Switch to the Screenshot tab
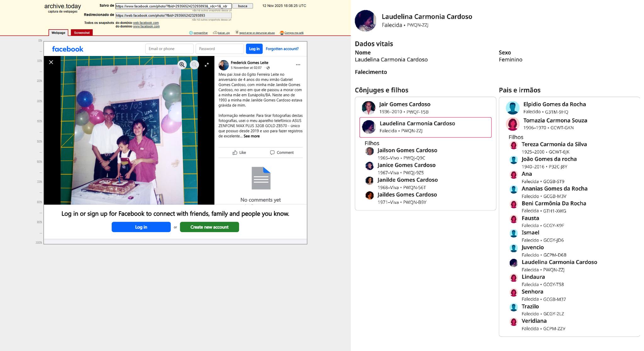The height and width of the screenshot is (351, 644). coord(82,33)
